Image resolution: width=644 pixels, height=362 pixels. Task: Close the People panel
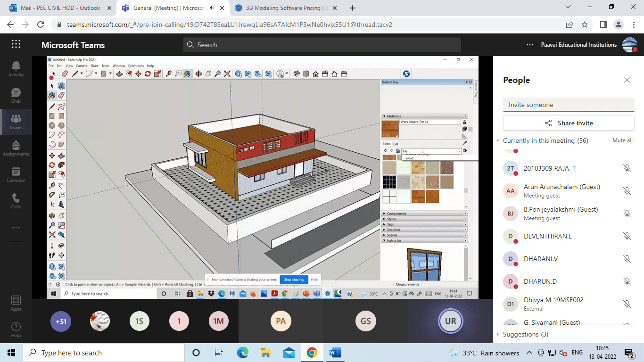[627, 80]
